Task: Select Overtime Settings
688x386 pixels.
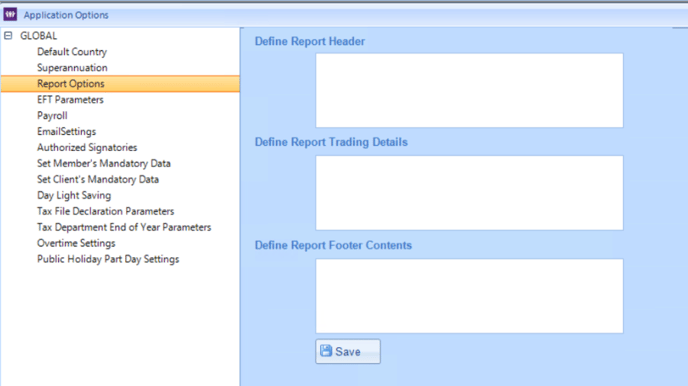Action: (76, 243)
